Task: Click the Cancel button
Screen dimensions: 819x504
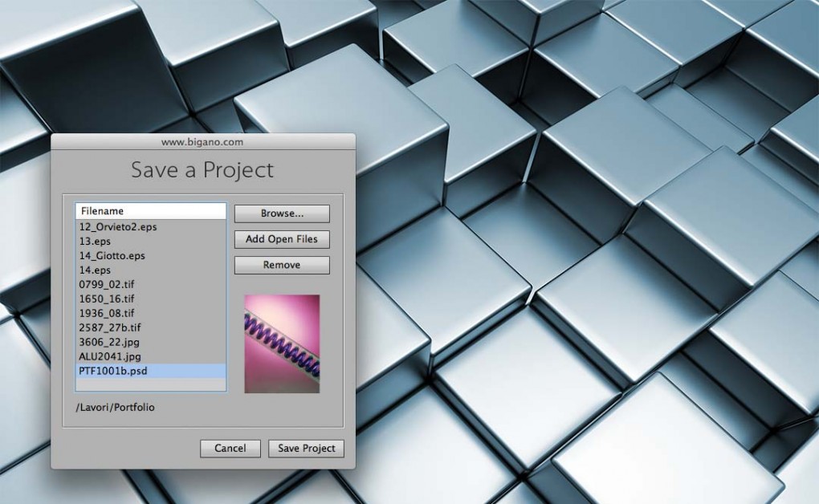Action: [230, 449]
